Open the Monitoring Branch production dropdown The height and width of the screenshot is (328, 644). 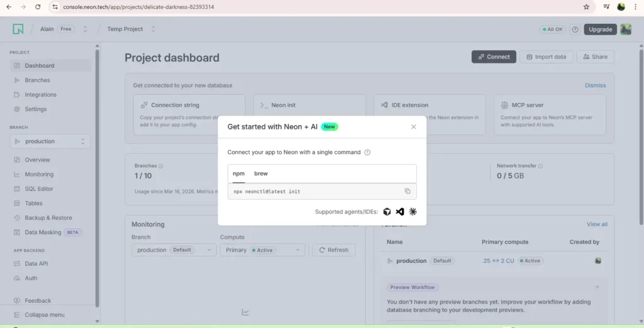coord(174,250)
